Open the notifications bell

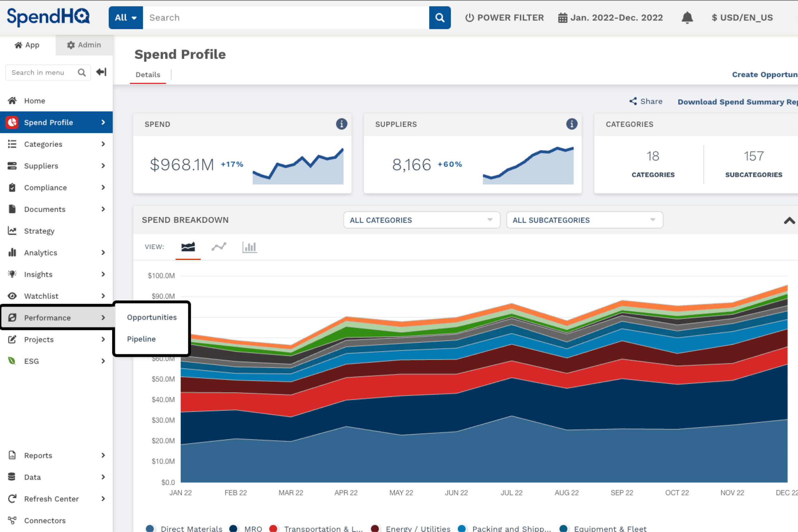(x=687, y=18)
